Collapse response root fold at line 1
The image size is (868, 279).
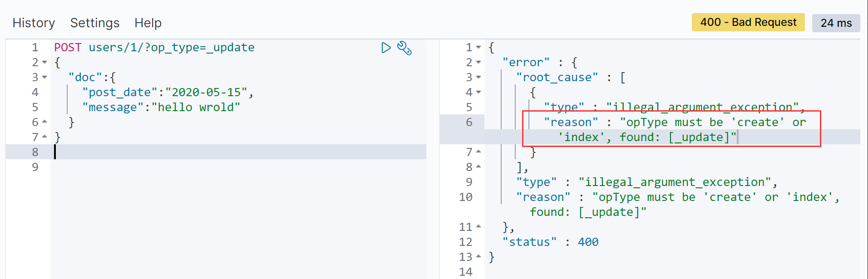[478, 47]
